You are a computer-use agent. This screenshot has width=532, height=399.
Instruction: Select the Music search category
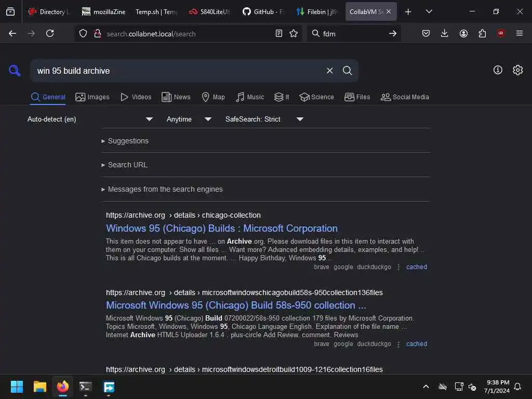point(250,97)
